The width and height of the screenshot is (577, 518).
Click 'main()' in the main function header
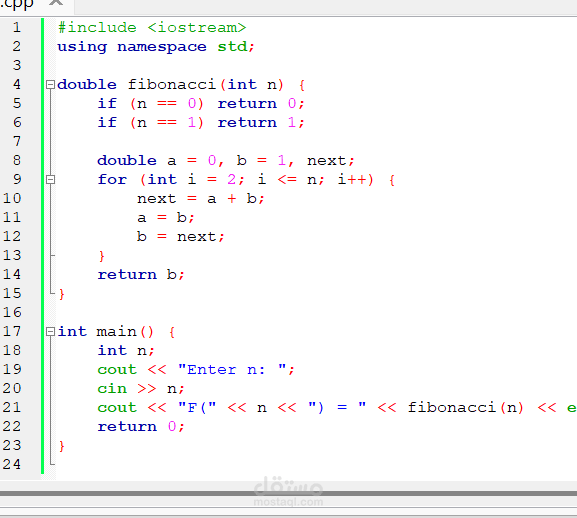tap(125, 331)
